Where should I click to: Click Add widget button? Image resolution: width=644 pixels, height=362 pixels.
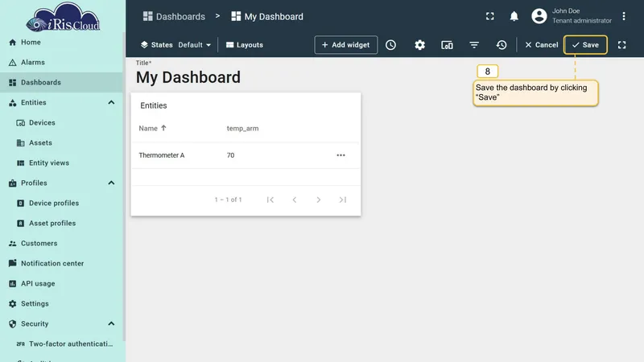point(346,45)
